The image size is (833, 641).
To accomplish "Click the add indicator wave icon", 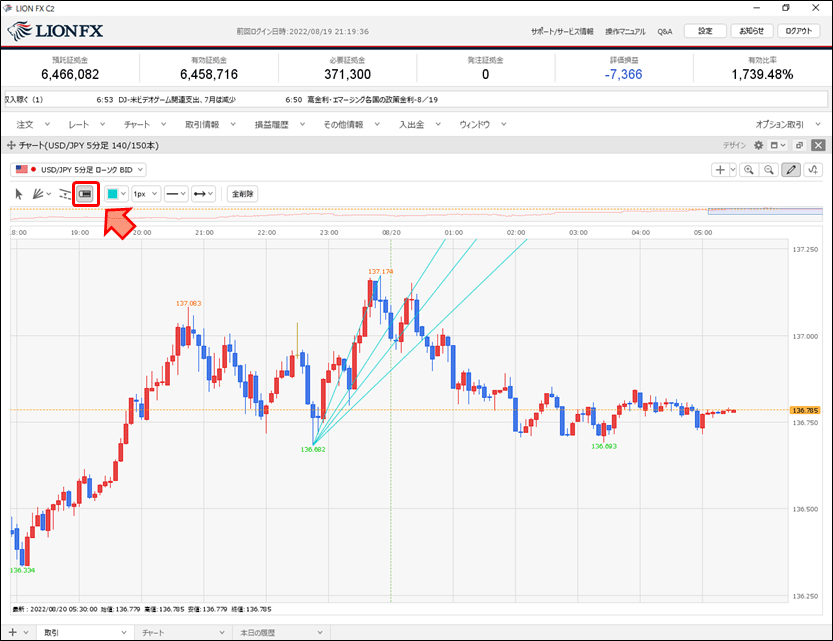I will point(813,170).
